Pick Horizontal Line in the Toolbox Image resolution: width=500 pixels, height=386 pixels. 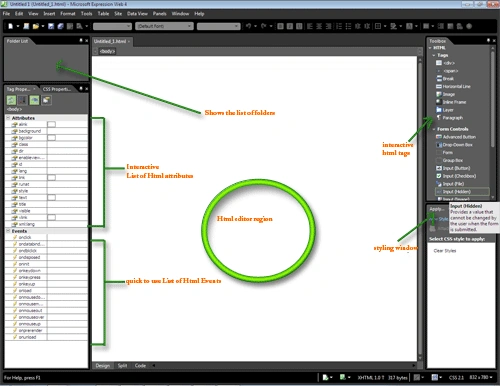click(x=453, y=86)
